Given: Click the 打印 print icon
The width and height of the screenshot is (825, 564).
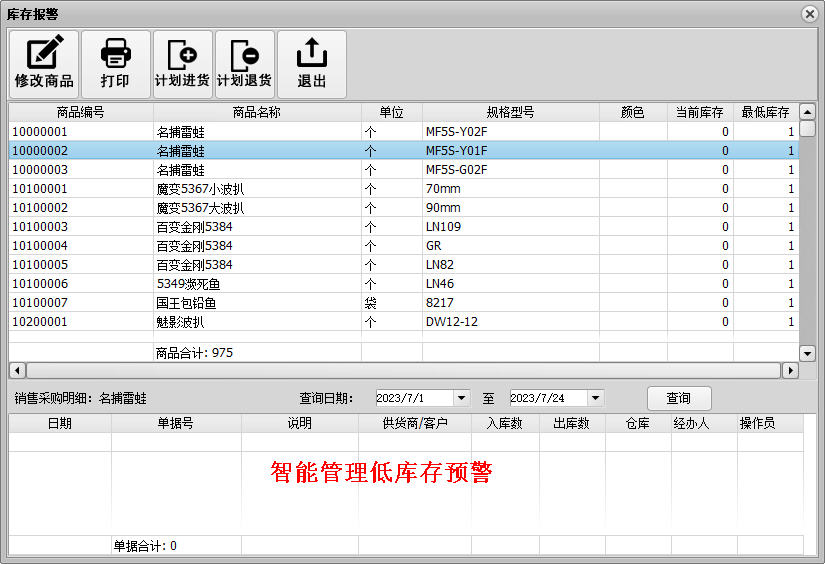Looking at the screenshot, I should pos(115,64).
